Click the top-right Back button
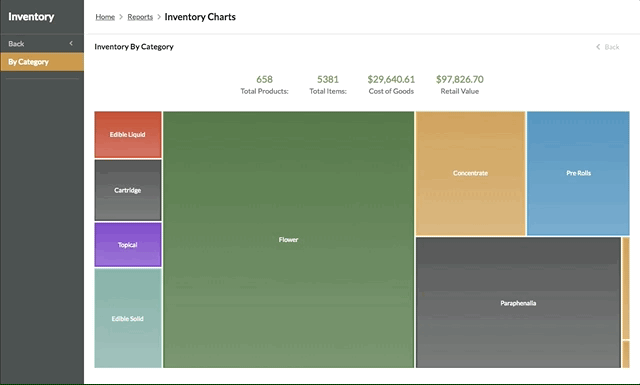Screen dimensions: 640x385 click(x=607, y=47)
